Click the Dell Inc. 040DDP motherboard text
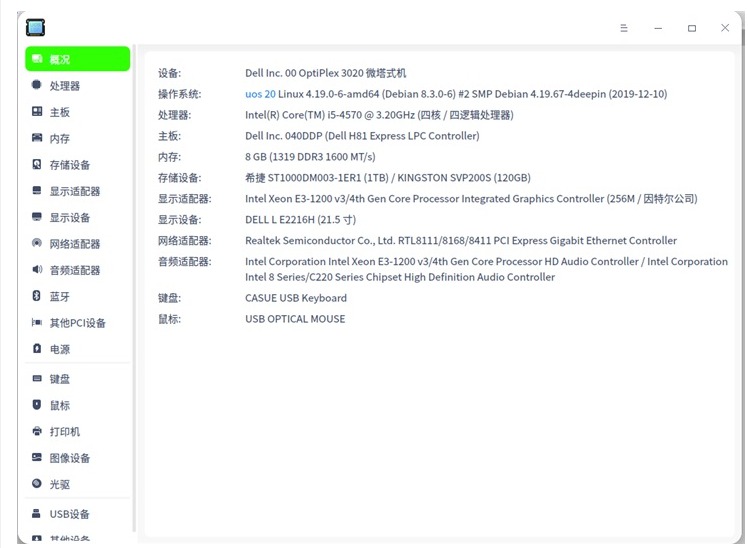Image resolution: width=748 pixels, height=548 pixels. click(x=362, y=136)
